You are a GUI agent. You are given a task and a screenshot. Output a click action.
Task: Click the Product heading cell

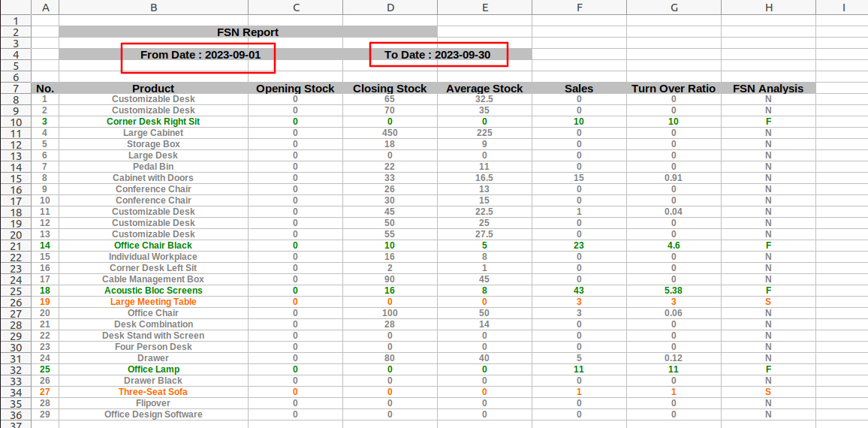coord(153,88)
